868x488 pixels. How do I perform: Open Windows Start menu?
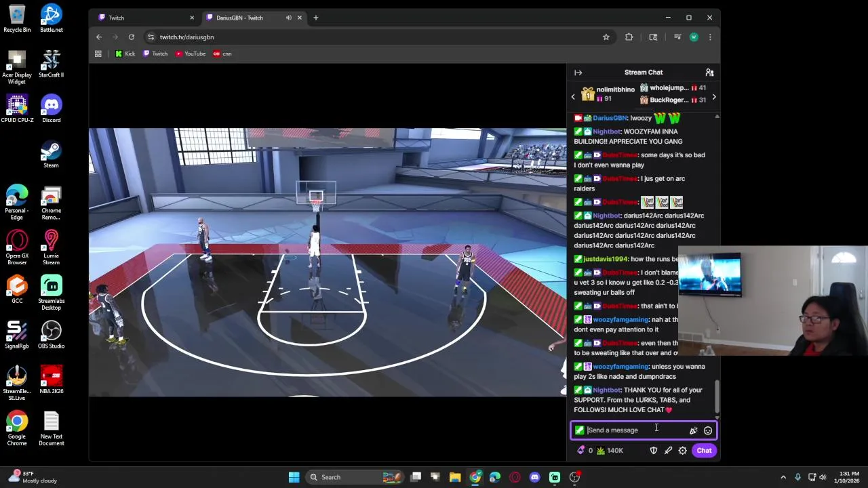click(294, 477)
